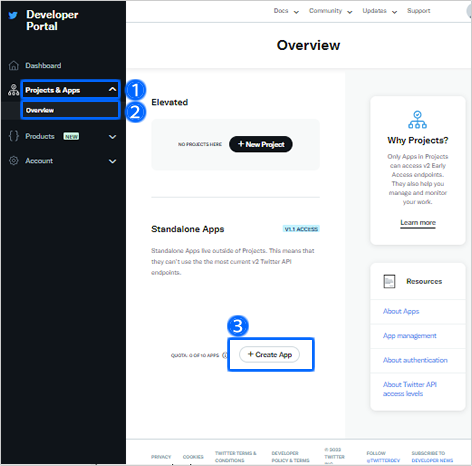Viewport: 472px width, 466px height.
Task: Open the Community dropdown arrow
Action: tap(350, 12)
